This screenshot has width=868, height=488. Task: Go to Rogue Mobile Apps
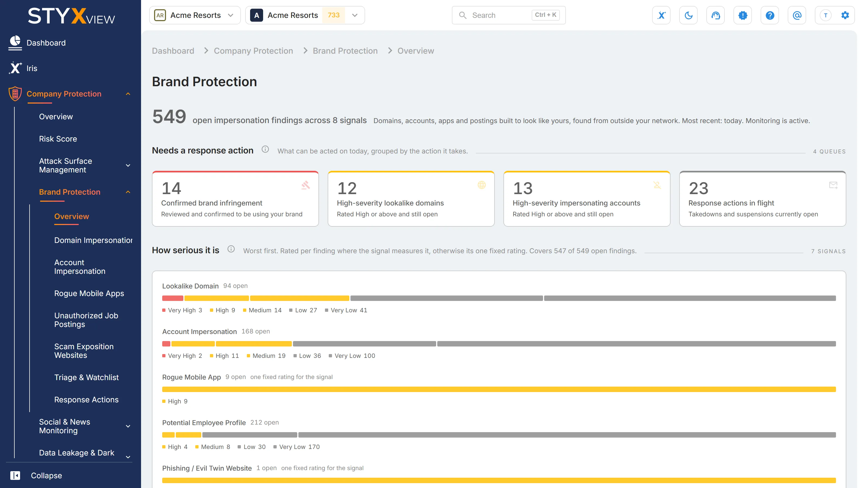pos(89,293)
